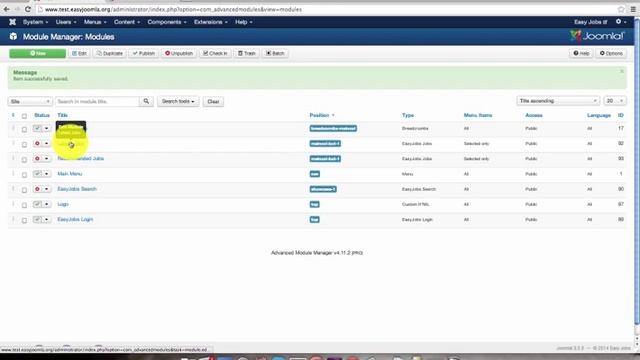Open the Extensions menu
The image size is (640, 360).
click(211, 22)
